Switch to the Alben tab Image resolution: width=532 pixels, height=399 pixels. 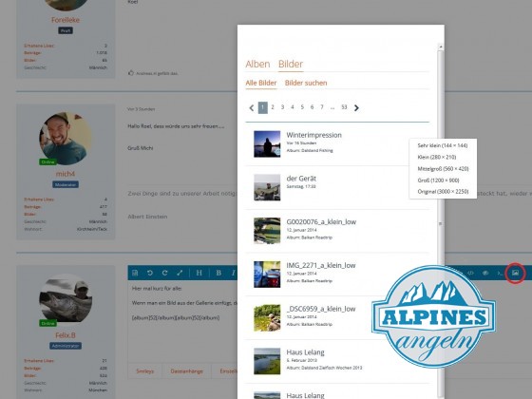(x=257, y=65)
